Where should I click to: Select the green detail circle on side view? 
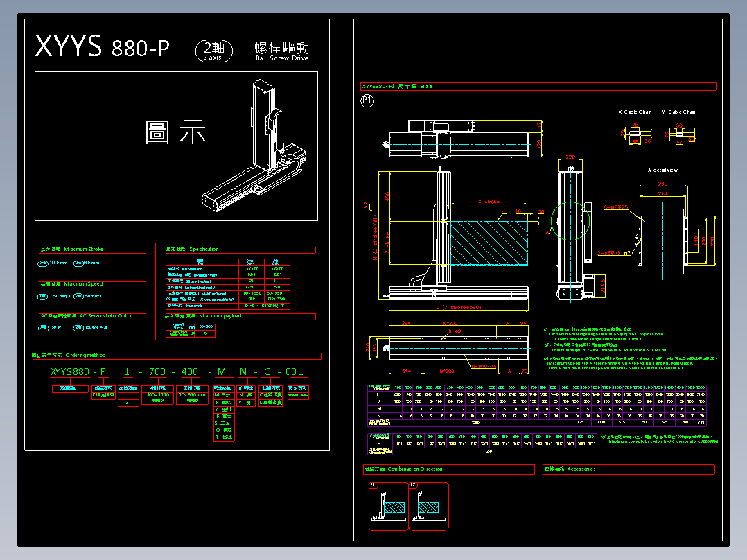570,222
